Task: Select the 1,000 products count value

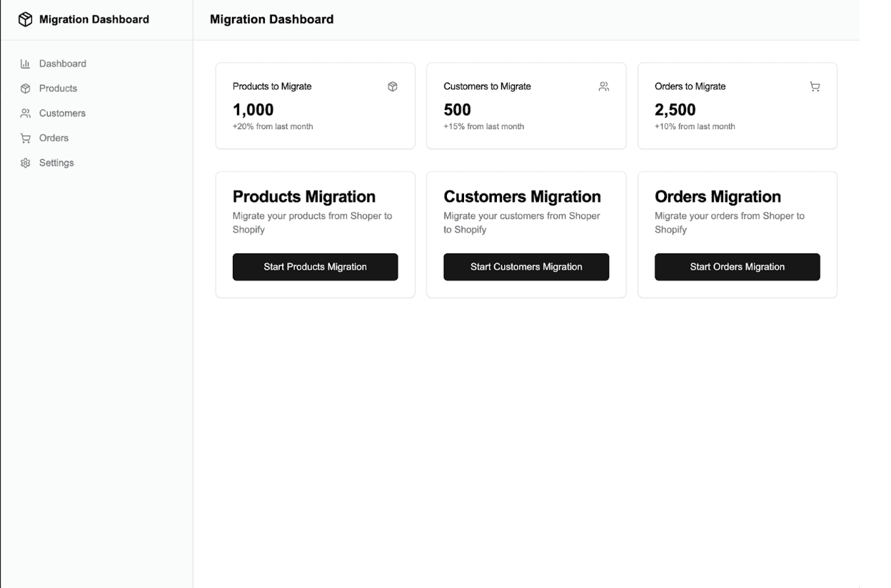Action: pyautogui.click(x=253, y=110)
